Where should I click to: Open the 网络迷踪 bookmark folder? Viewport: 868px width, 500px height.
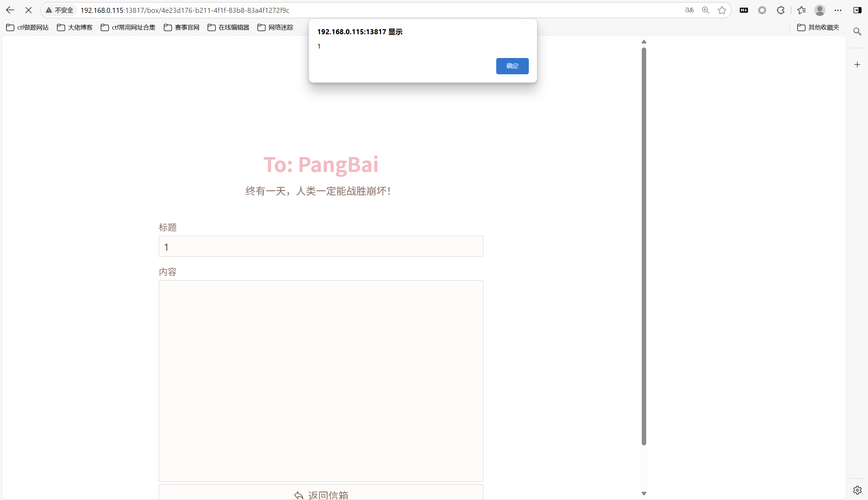(x=275, y=27)
